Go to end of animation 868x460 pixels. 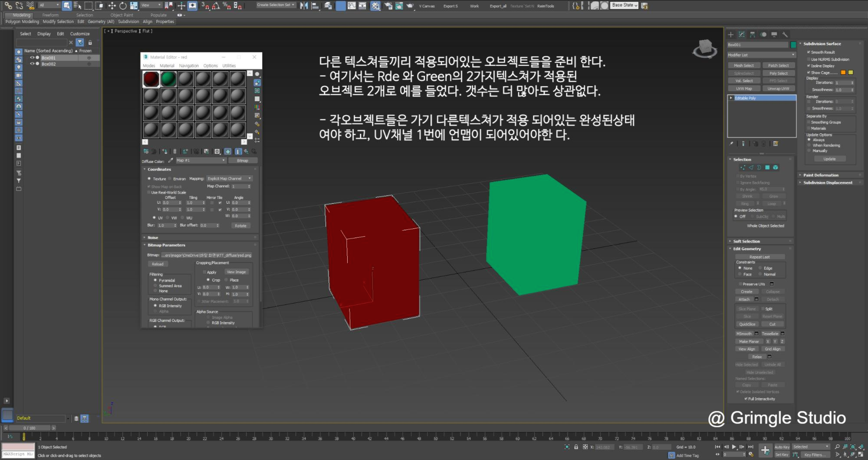tap(751, 447)
